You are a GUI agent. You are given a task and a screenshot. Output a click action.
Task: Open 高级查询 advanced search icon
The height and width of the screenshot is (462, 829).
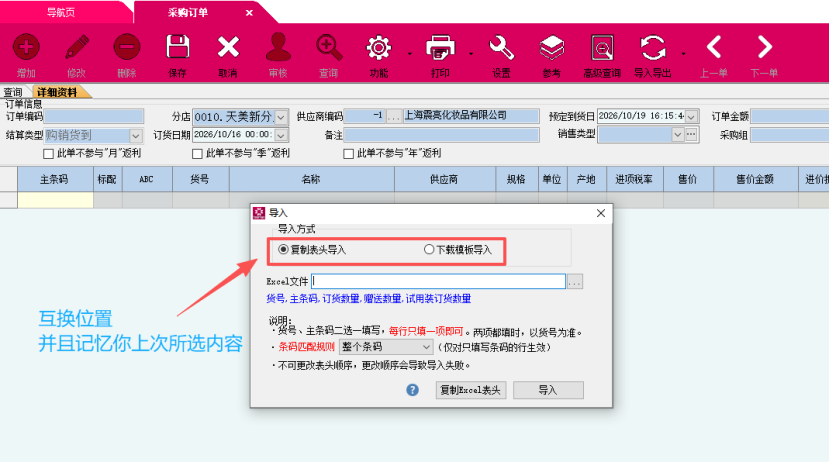coord(602,48)
